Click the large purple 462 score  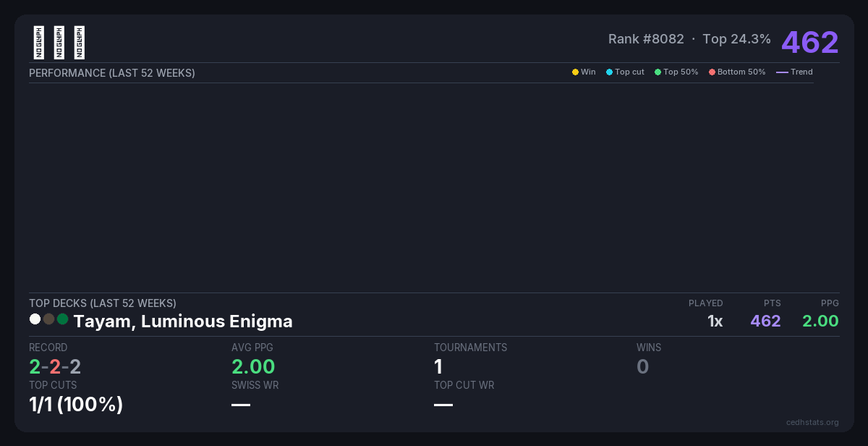809,43
